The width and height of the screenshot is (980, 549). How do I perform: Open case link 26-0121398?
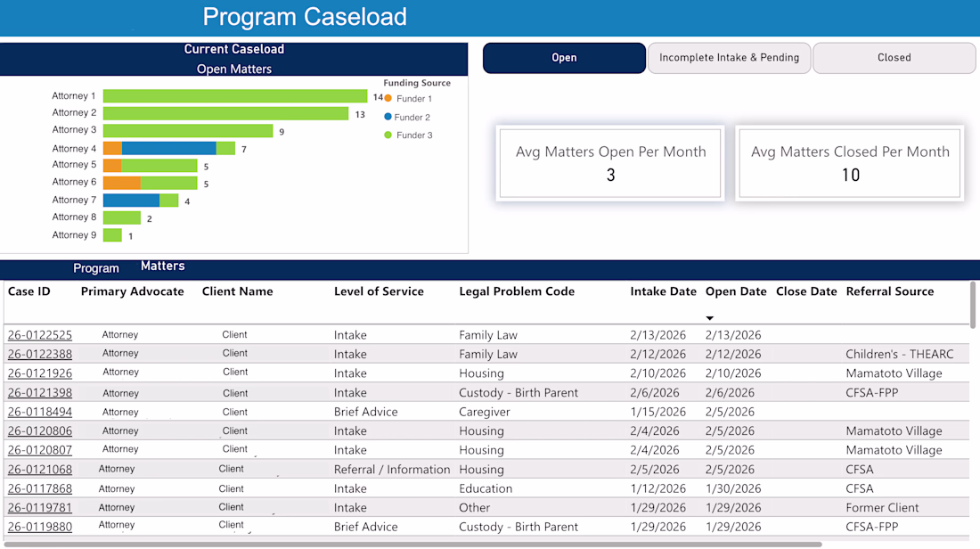(40, 393)
